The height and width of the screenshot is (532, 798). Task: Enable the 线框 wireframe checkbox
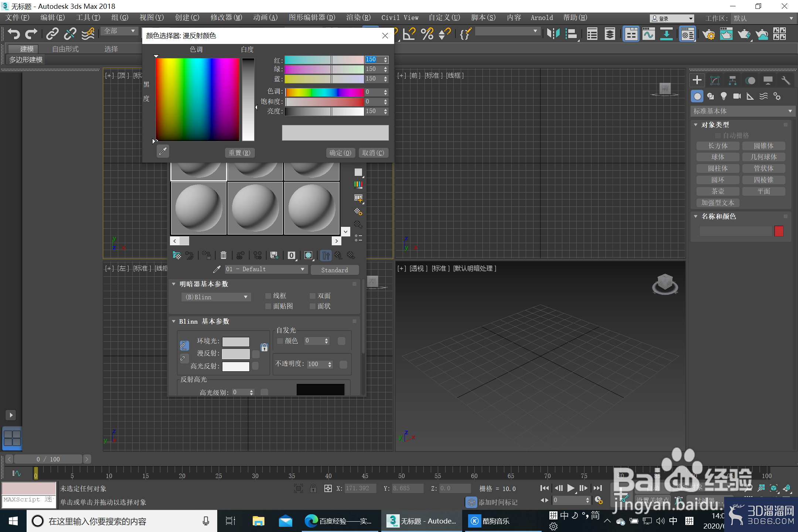pyautogui.click(x=269, y=296)
